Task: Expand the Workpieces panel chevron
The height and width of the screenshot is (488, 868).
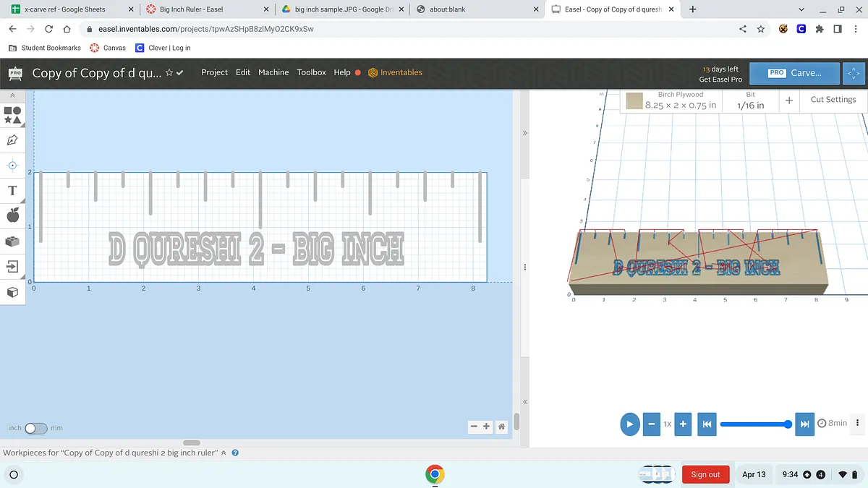Action: 224,453
